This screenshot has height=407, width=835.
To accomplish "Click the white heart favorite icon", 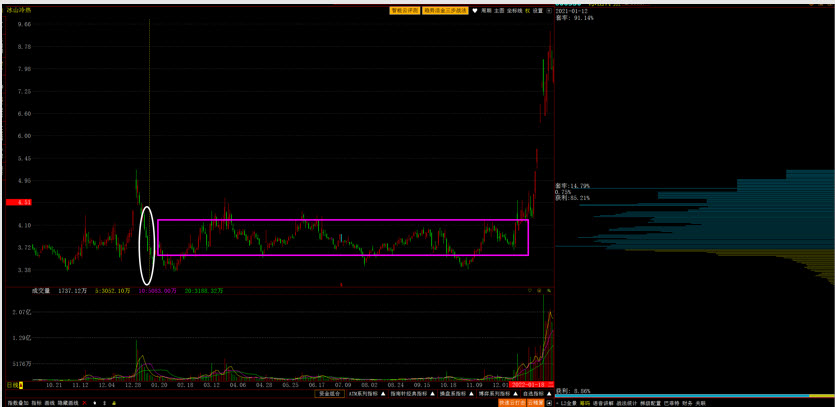I will [475, 11].
